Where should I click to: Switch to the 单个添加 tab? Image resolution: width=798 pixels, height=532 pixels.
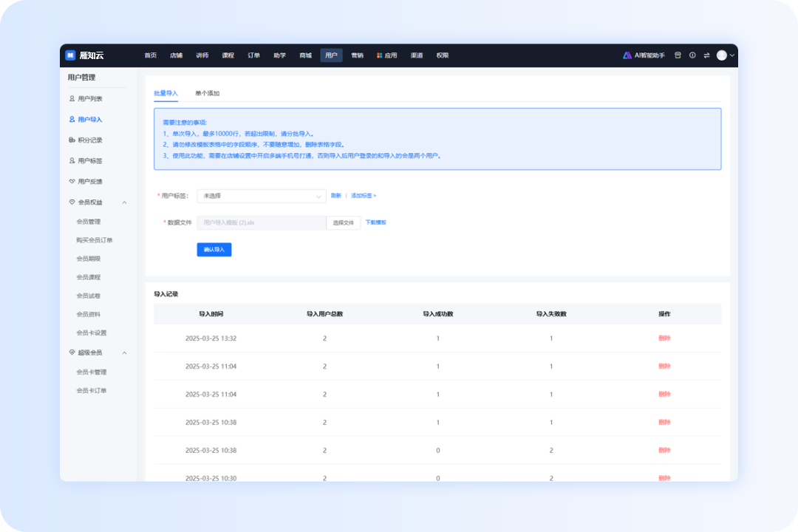[x=207, y=94]
